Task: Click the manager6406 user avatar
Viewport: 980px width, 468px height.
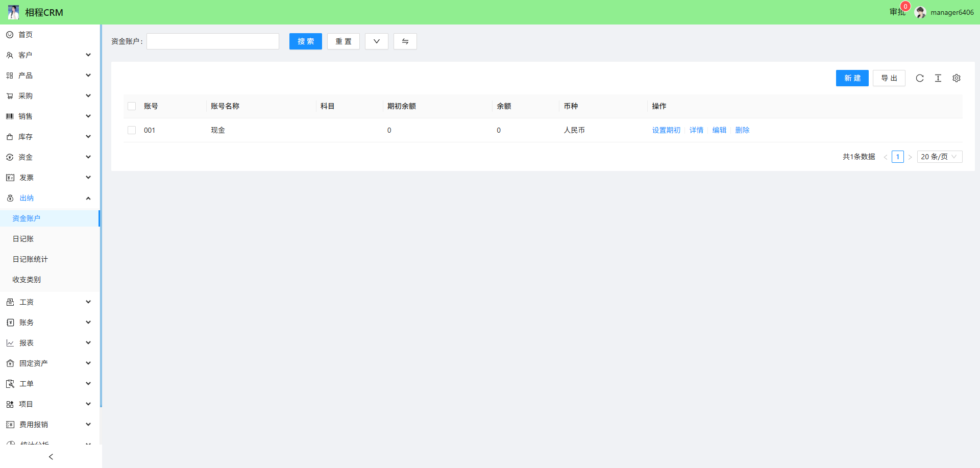Action: (x=920, y=12)
